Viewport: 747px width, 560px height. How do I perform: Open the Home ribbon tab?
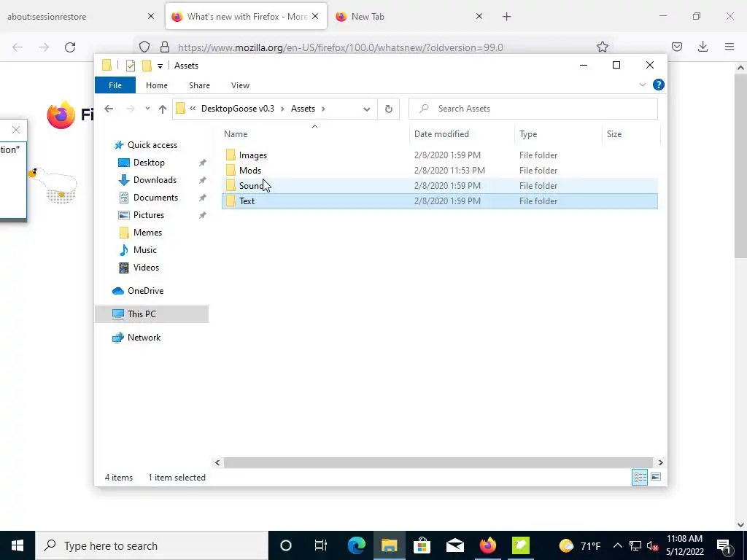157,85
